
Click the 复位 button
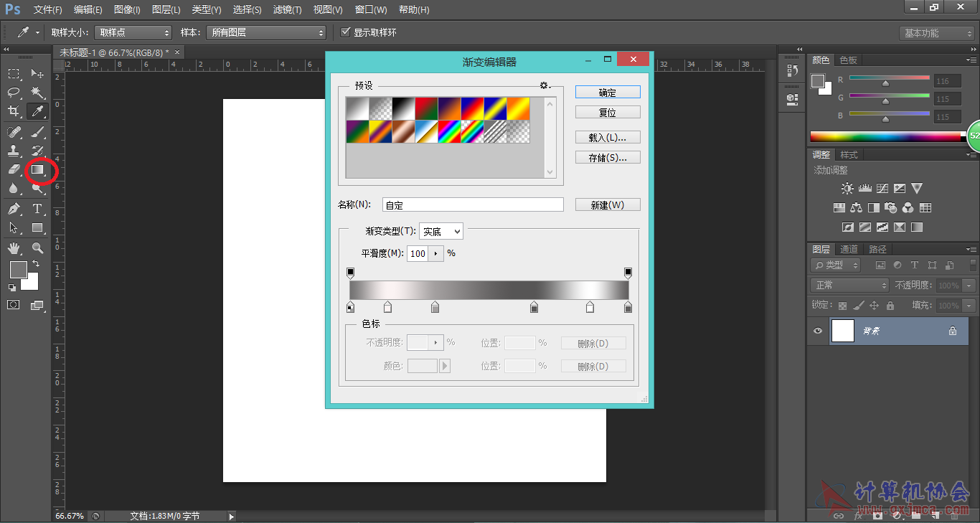[608, 113]
